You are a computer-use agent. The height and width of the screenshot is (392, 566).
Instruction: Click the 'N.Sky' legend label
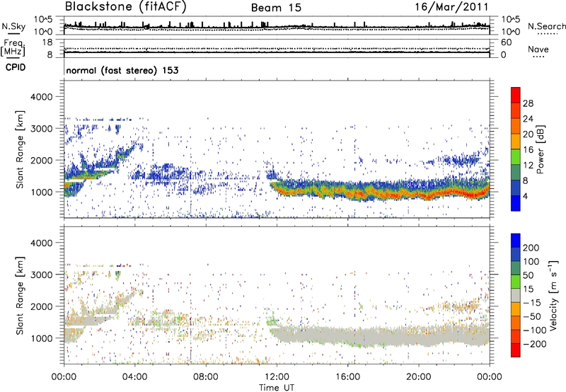tap(13, 26)
